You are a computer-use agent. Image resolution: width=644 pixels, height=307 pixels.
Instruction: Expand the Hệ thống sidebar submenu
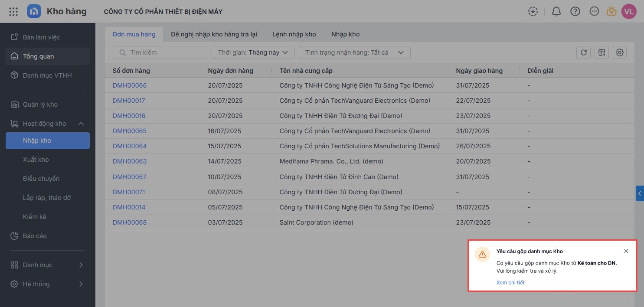[81, 284]
